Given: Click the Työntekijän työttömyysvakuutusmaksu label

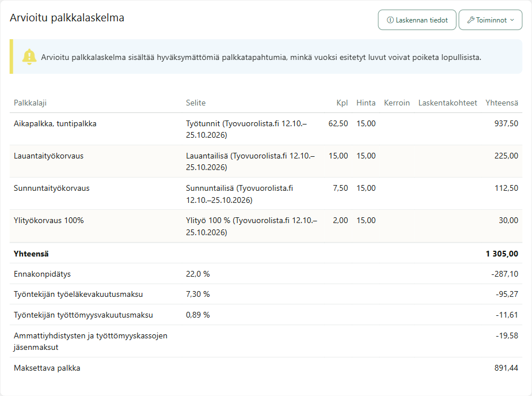Looking at the screenshot, I should pos(83,315).
